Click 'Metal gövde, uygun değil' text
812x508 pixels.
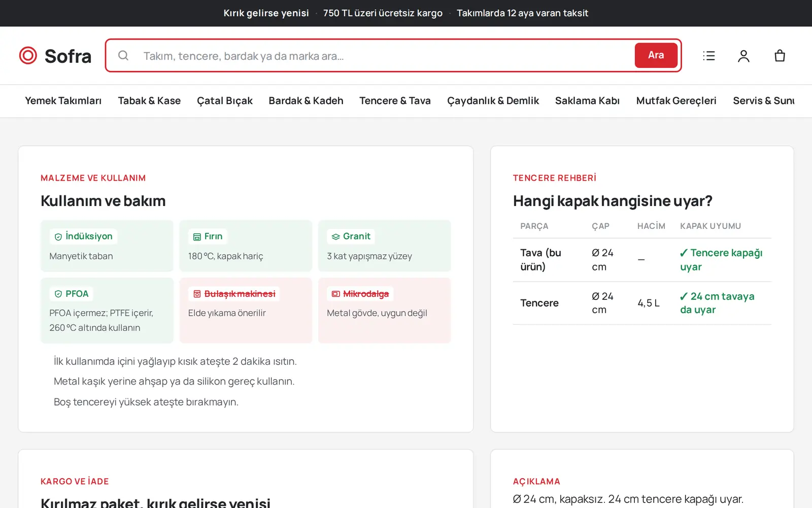(377, 313)
